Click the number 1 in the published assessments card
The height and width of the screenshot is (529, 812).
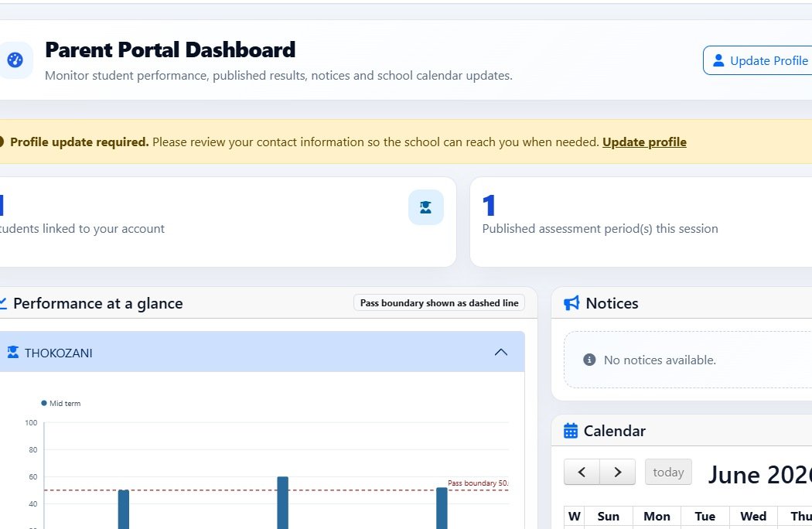click(489, 205)
